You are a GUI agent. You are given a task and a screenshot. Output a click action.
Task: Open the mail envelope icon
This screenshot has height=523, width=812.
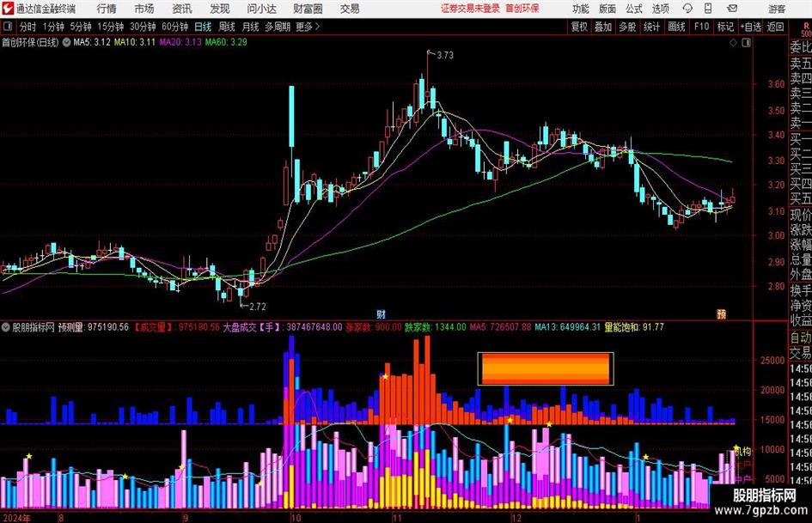point(732,9)
